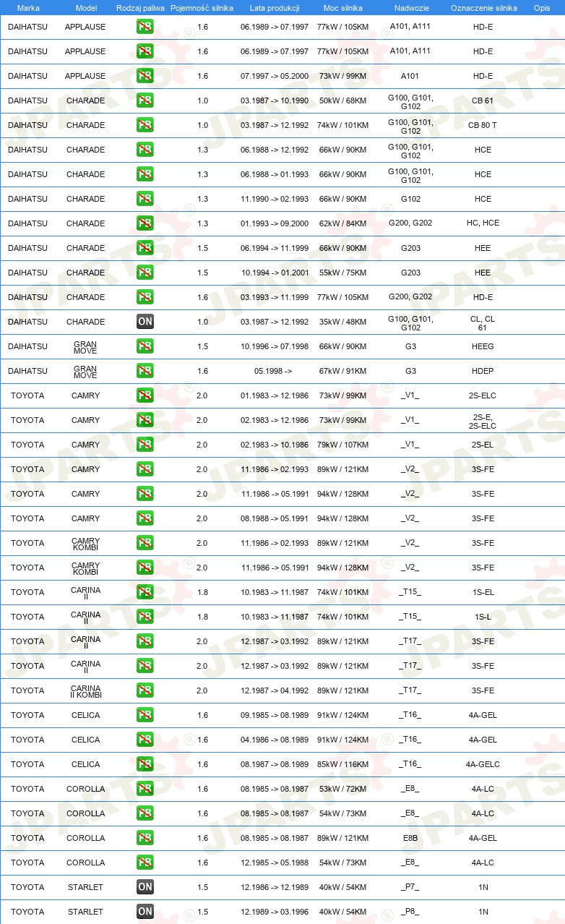The image size is (565, 924).
Task: Select PB icon in Charade 11.1990 -> 02.1993 row
Action: coord(145,199)
